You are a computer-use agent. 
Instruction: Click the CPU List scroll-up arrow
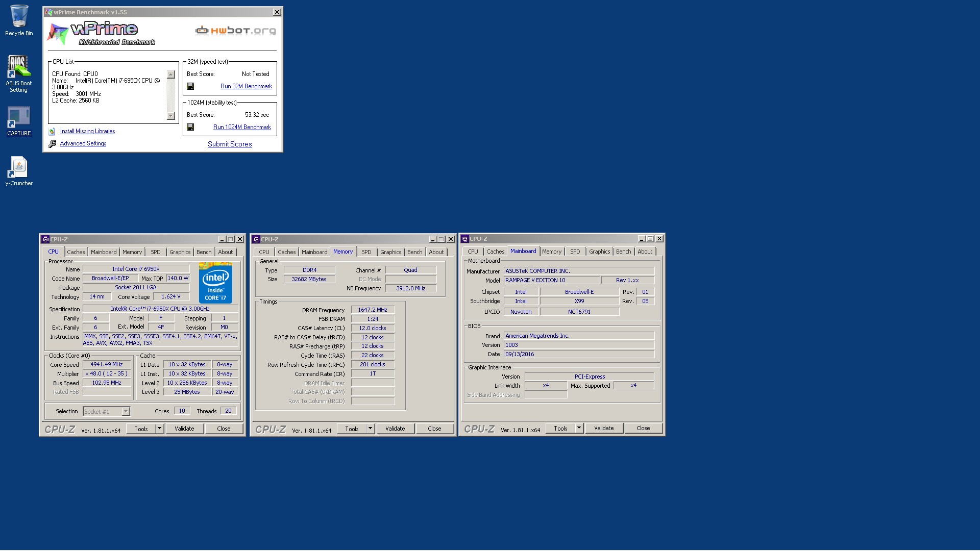tap(171, 74)
